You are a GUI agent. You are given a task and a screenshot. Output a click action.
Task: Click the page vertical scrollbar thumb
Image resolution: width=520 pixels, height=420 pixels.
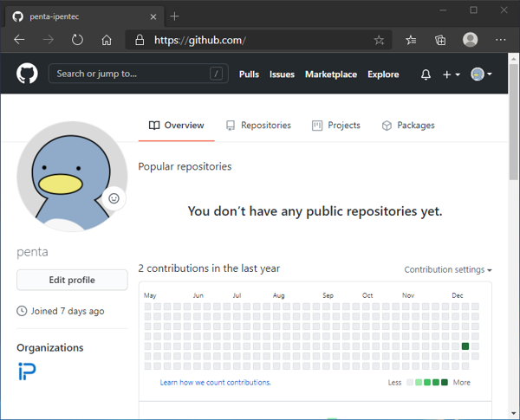[x=514, y=122]
